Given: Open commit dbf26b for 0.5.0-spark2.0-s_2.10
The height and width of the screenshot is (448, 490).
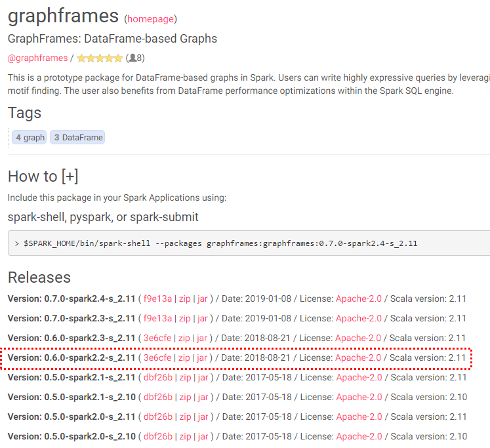Looking at the screenshot, I should [158, 436].
